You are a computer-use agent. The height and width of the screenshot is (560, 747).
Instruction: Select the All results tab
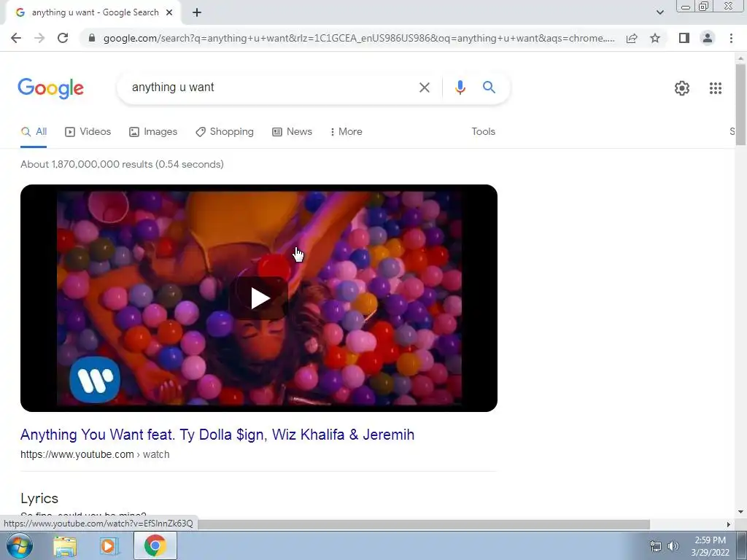pos(34,132)
